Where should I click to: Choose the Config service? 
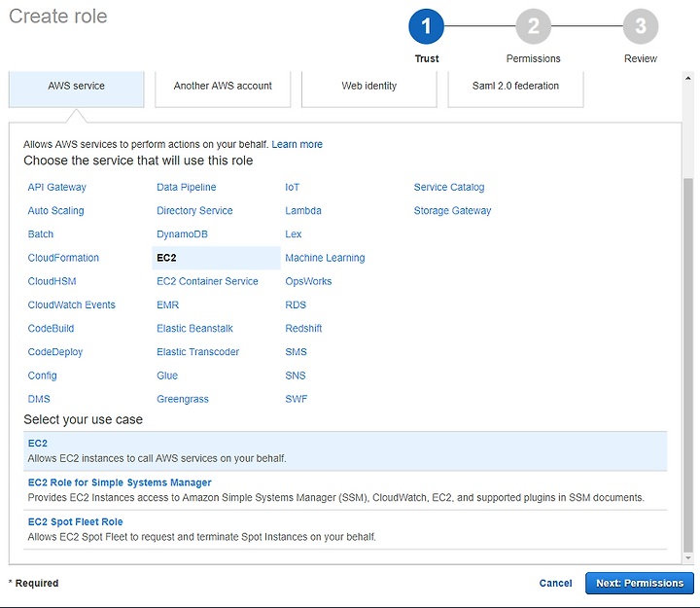click(x=43, y=376)
